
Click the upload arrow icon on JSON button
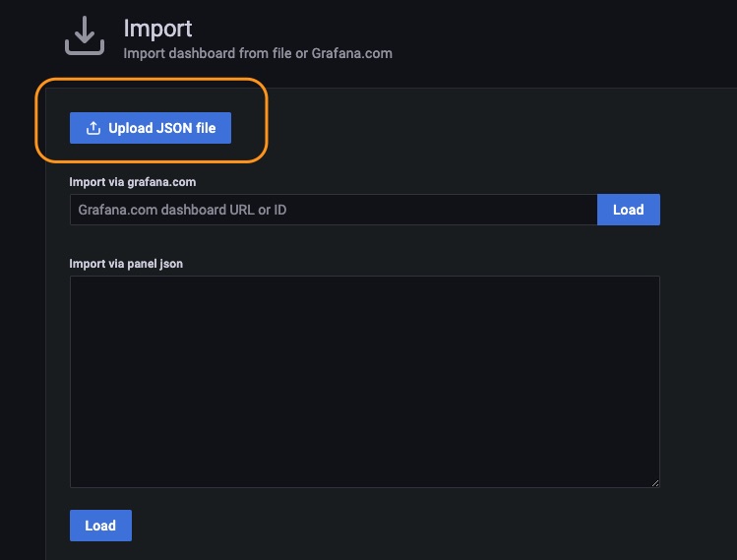point(93,128)
